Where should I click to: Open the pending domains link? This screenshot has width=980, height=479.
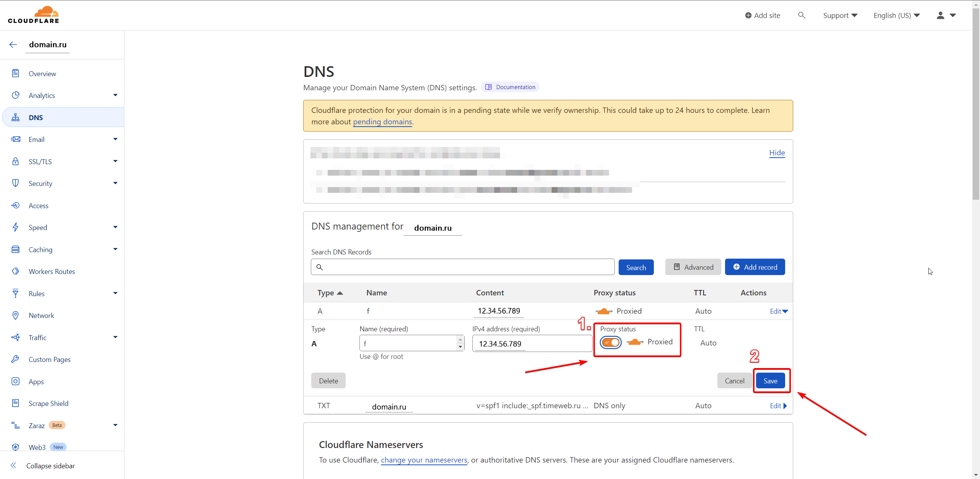[x=382, y=122]
